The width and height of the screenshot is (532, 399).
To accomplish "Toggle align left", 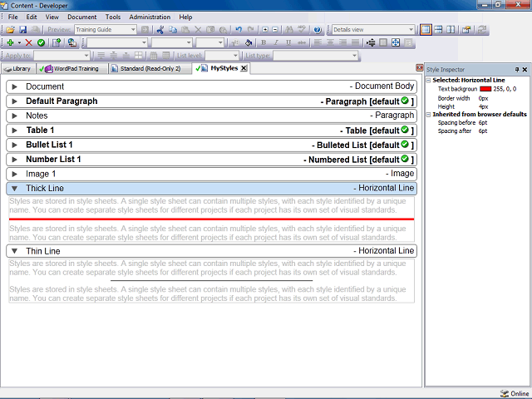I will pos(318,42).
